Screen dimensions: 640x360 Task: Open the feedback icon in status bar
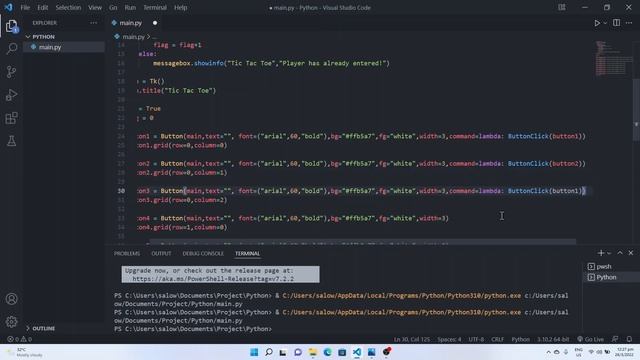tap(615, 339)
